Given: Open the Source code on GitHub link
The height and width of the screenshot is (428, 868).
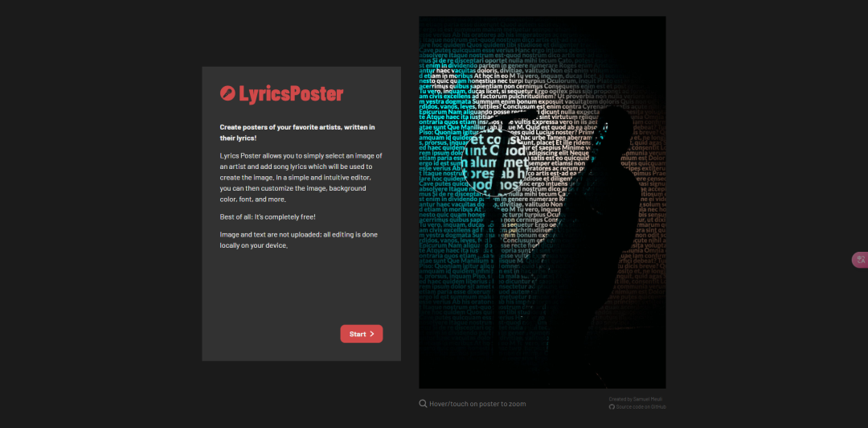Looking at the screenshot, I should (641, 407).
